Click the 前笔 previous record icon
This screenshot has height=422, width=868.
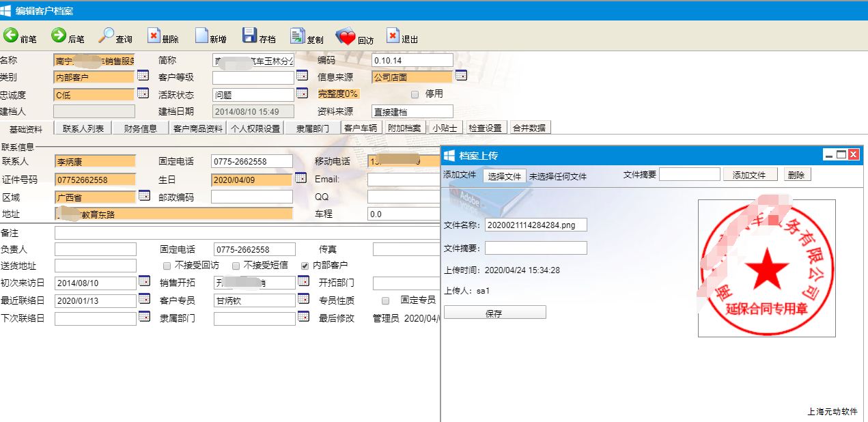click(x=11, y=36)
